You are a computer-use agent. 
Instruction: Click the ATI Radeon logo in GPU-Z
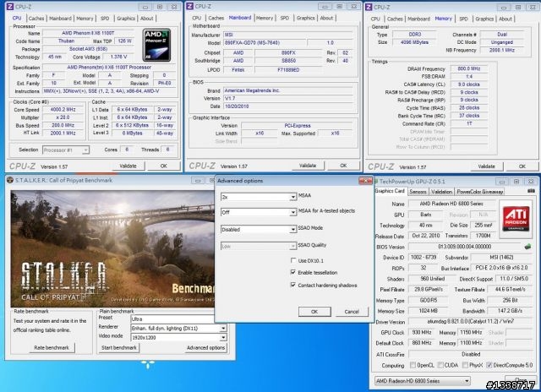pyautogui.click(x=516, y=219)
